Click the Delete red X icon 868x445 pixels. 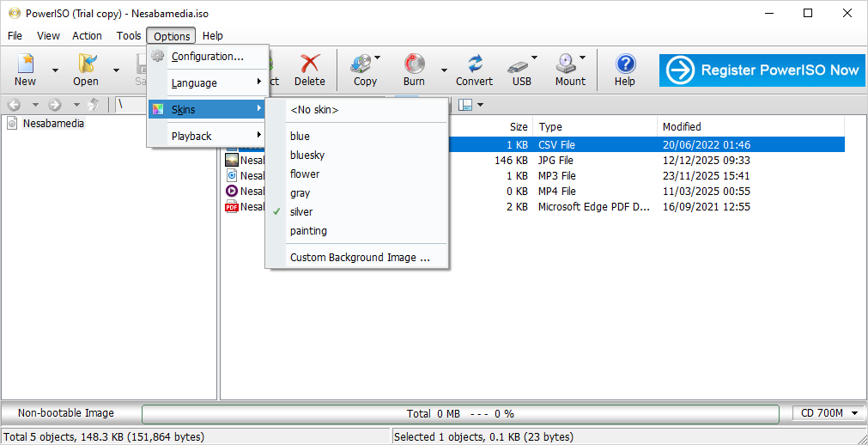[309, 64]
